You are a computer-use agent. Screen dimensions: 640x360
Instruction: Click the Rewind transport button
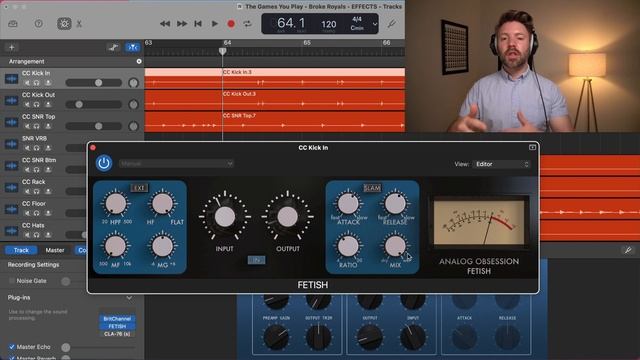pyautogui.click(x=165, y=24)
